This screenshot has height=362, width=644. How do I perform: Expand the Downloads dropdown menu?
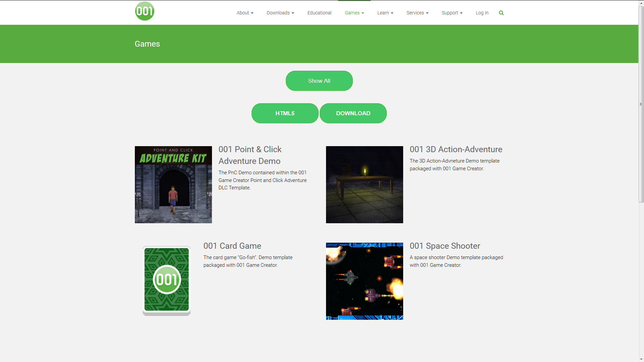[x=280, y=13]
